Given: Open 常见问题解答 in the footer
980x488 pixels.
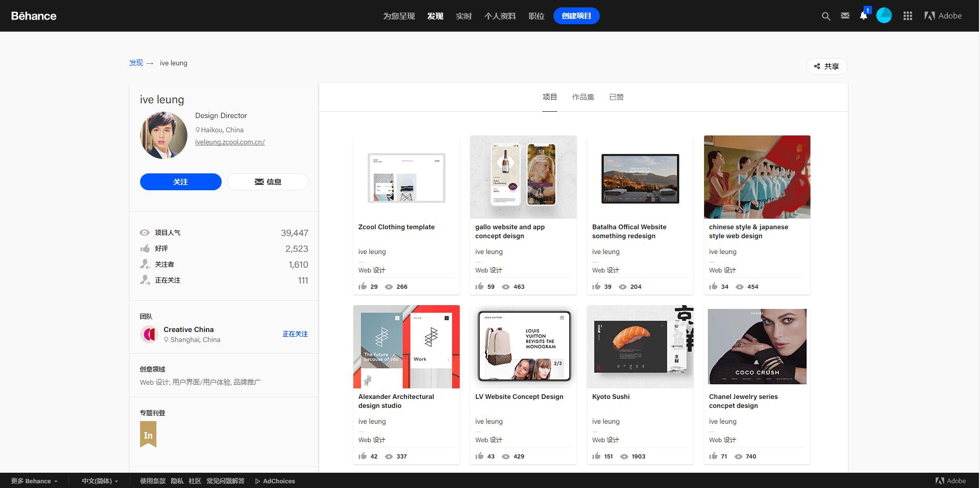Looking at the screenshot, I should [225, 481].
